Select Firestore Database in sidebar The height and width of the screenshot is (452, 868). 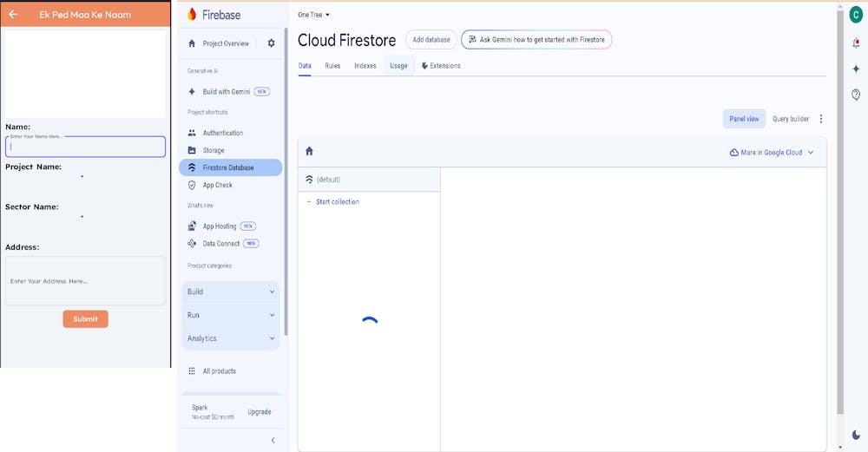[230, 167]
